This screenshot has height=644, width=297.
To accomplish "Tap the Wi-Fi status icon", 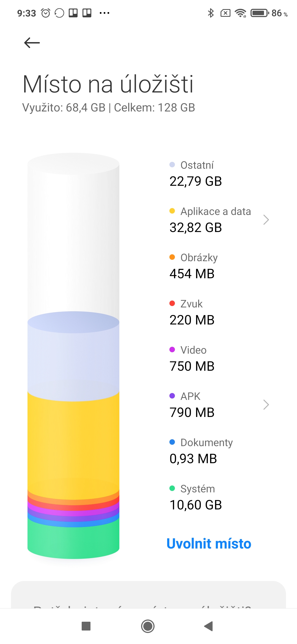I will [x=240, y=13].
